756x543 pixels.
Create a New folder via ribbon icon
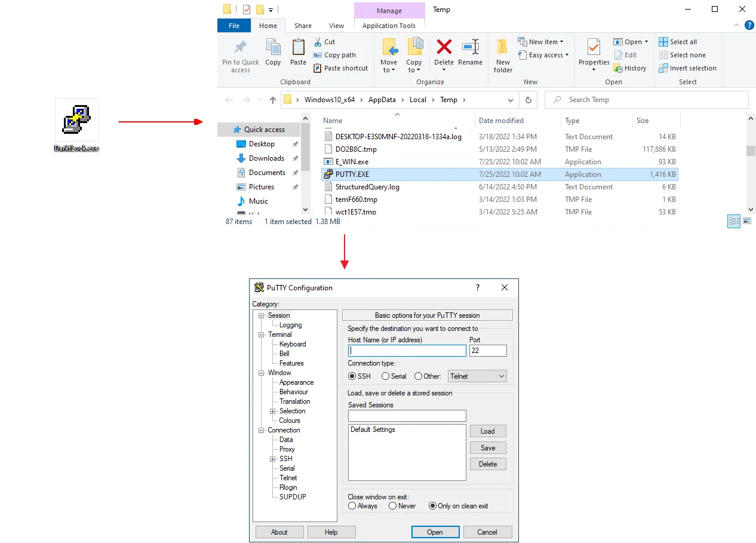503,48
